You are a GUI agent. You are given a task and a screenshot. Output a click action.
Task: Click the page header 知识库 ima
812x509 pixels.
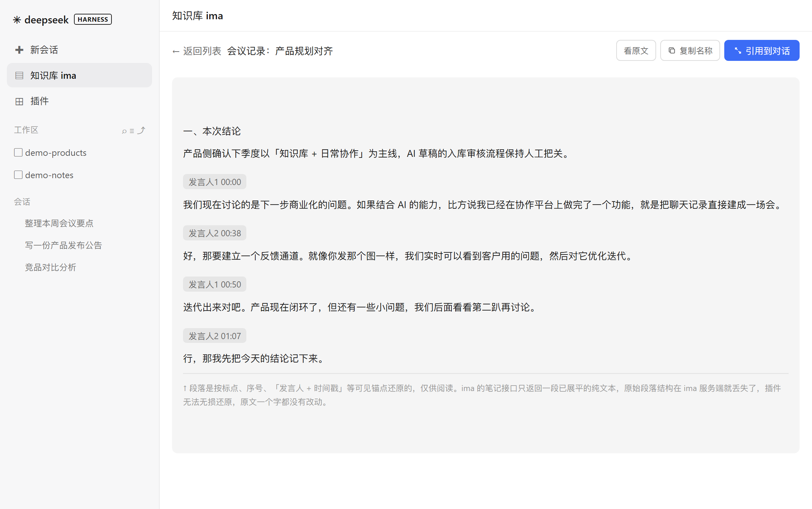pos(197,16)
